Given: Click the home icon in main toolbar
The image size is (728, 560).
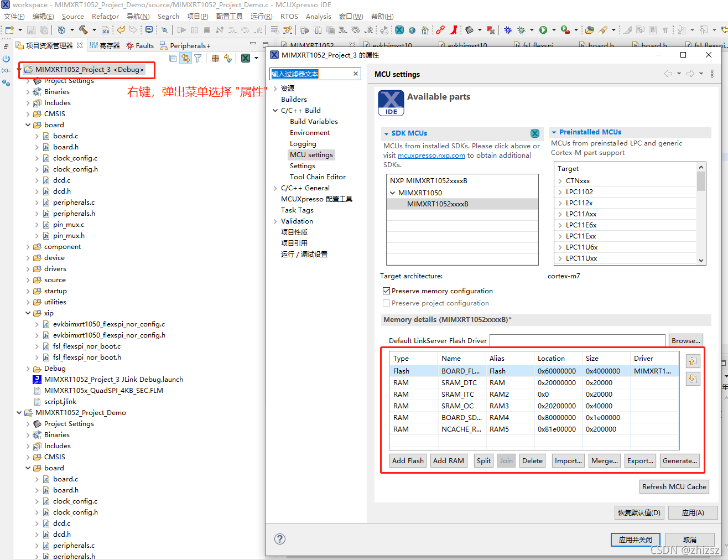Looking at the screenshot, I should 425,30.
